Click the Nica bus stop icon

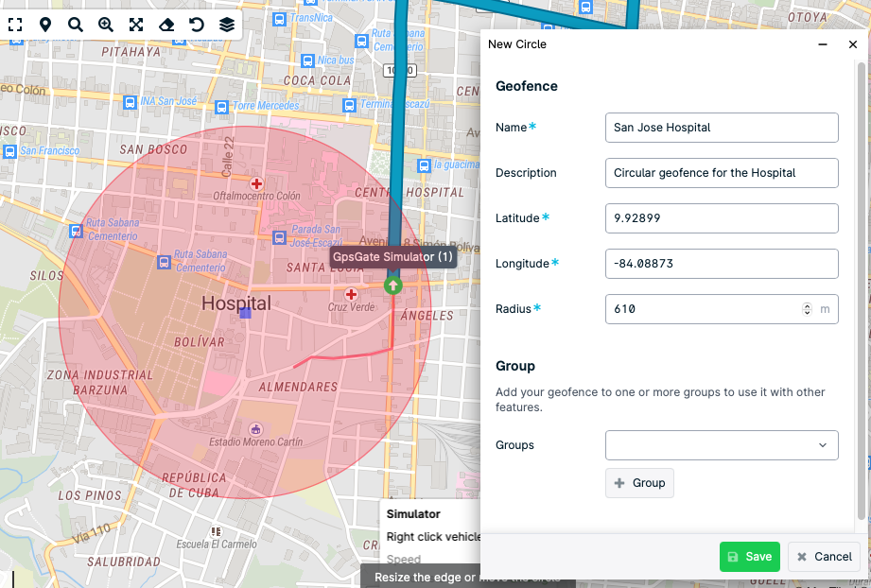307,61
